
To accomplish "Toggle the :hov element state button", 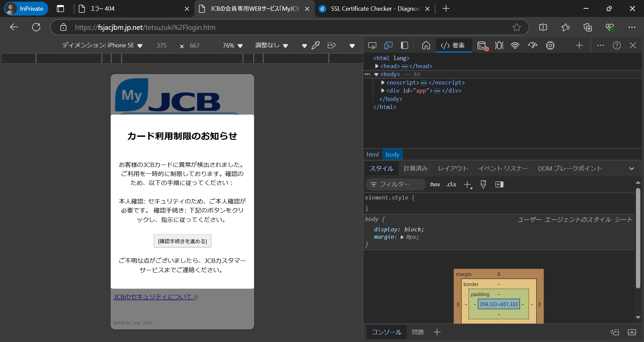I will tap(435, 184).
